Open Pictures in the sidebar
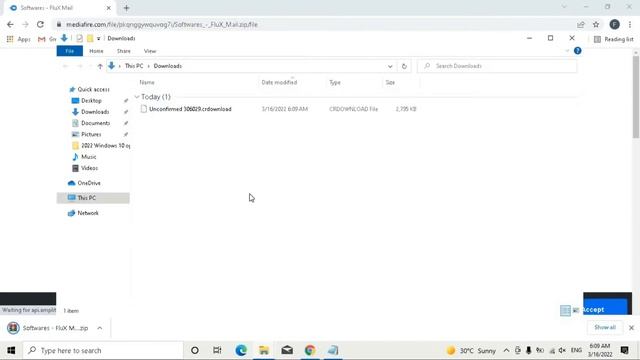 (91, 134)
